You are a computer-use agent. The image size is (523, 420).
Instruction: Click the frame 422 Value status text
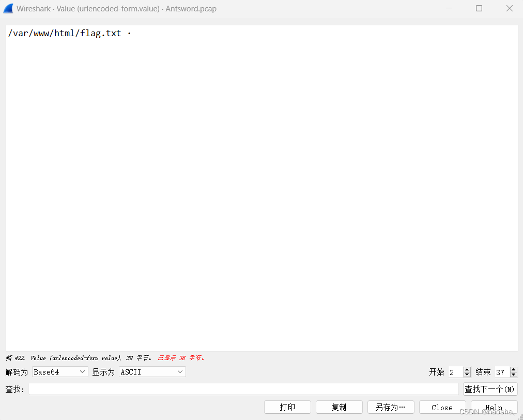[x=79, y=358]
